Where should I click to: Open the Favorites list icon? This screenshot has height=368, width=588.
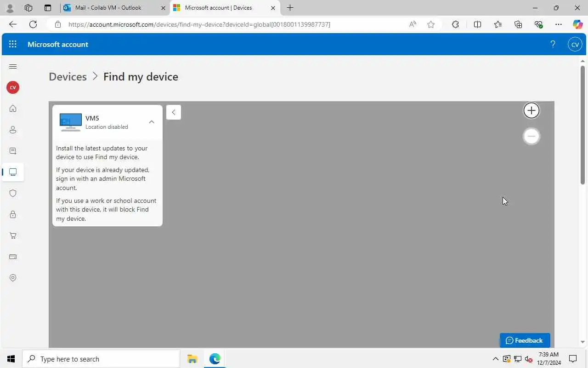pyautogui.click(x=498, y=24)
